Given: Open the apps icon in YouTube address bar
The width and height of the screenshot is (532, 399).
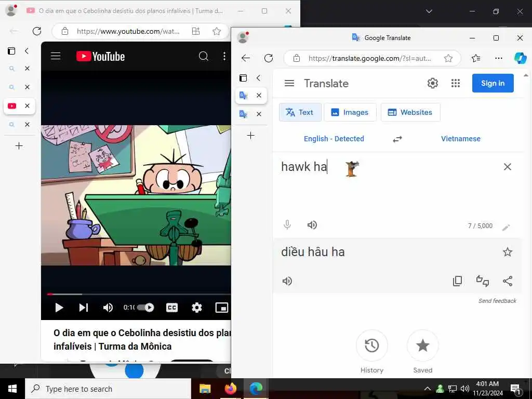Looking at the screenshot, I should (x=196, y=31).
